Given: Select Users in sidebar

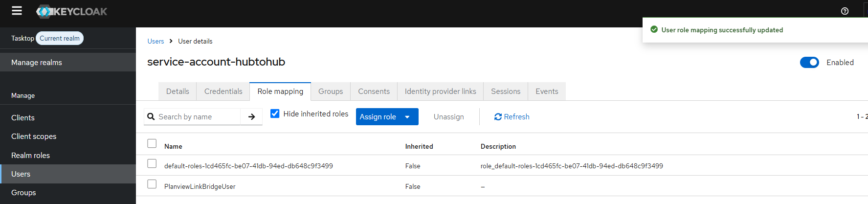Looking at the screenshot, I should 68,174.
